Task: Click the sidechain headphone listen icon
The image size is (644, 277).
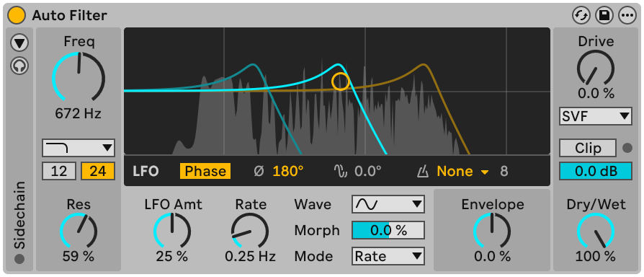Action: [19, 66]
